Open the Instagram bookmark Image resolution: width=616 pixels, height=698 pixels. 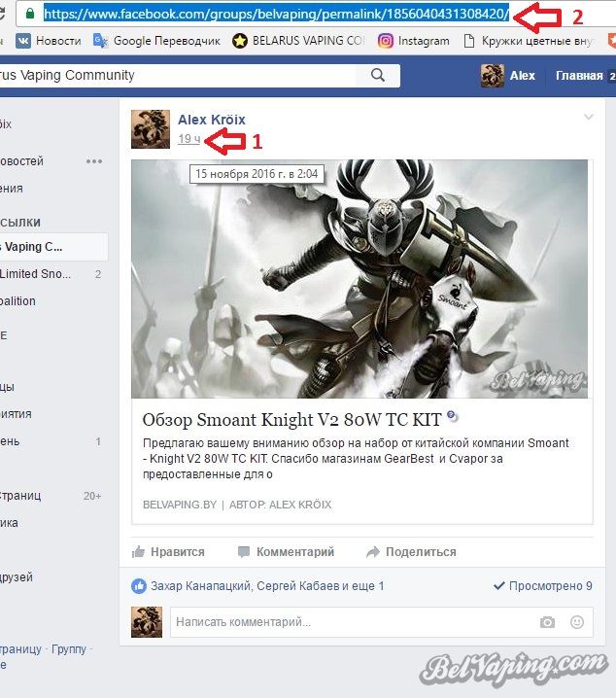tap(414, 41)
